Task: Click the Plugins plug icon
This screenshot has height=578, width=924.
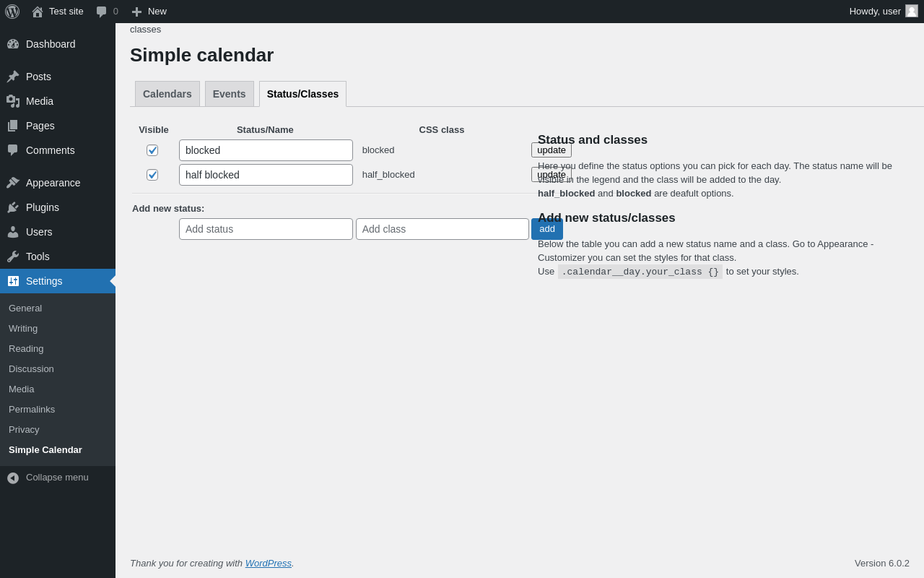Action: tap(13, 207)
